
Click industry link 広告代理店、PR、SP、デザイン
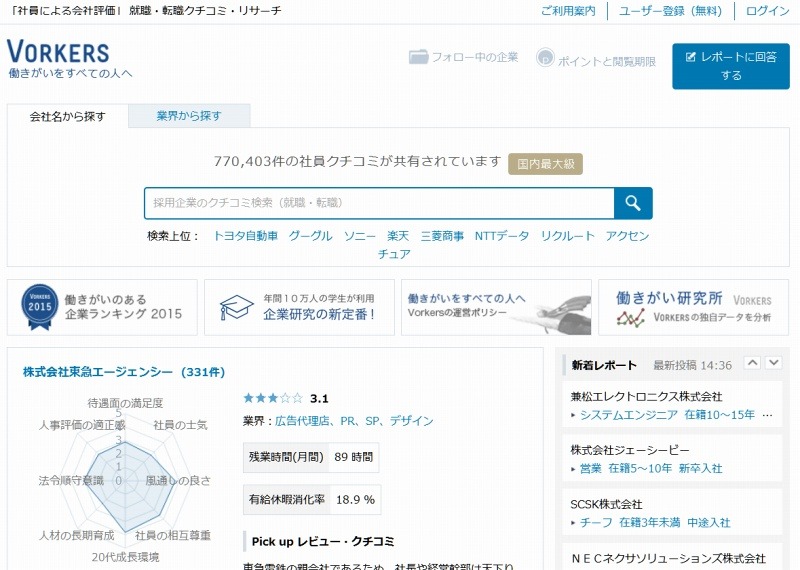coord(354,421)
